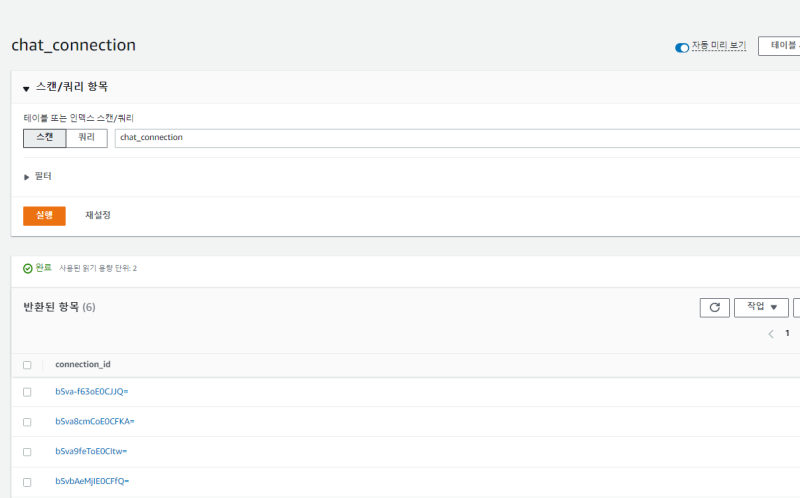This screenshot has height=498, width=800.
Task: Check the bSva-f63oE0CJJQ= row checkbox
Action: [27, 392]
